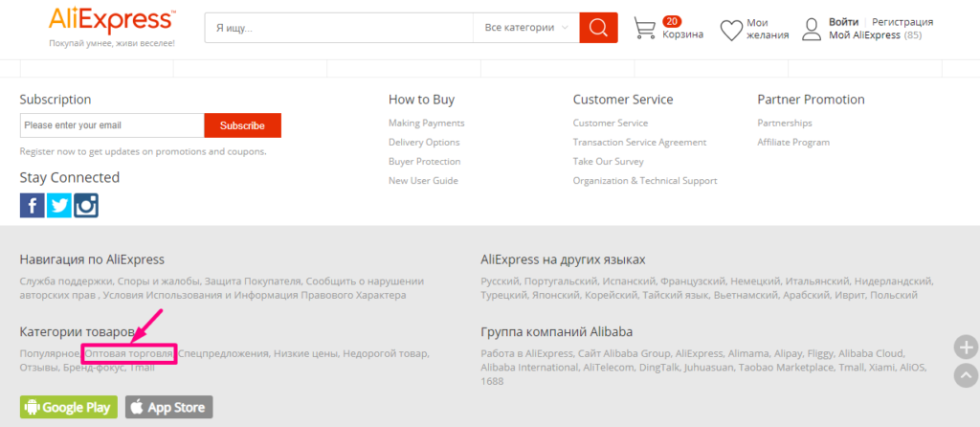Select Турецкий language link
980x427 pixels.
coord(503,295)
